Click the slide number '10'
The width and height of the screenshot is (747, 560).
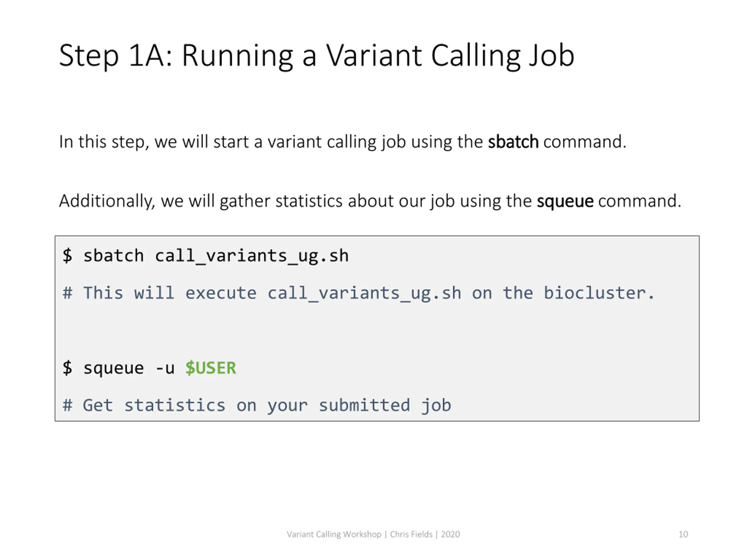(683, 534)
